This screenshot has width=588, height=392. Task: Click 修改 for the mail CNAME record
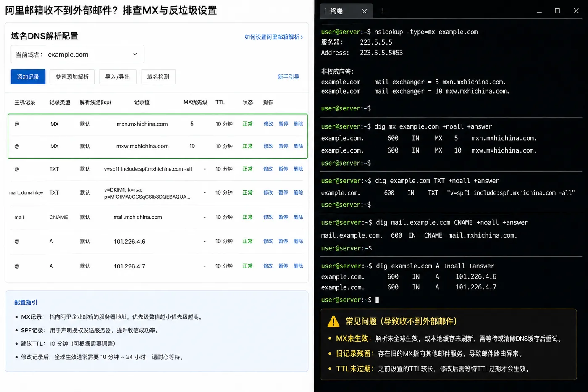268,217
